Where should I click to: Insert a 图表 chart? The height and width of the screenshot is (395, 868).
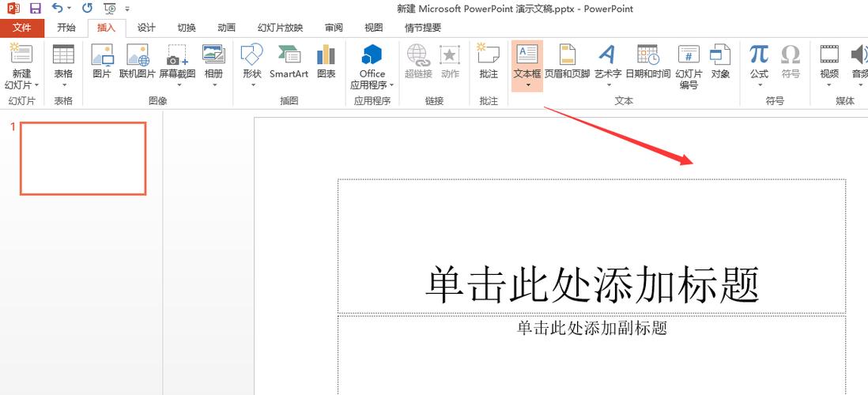point(326,61)
